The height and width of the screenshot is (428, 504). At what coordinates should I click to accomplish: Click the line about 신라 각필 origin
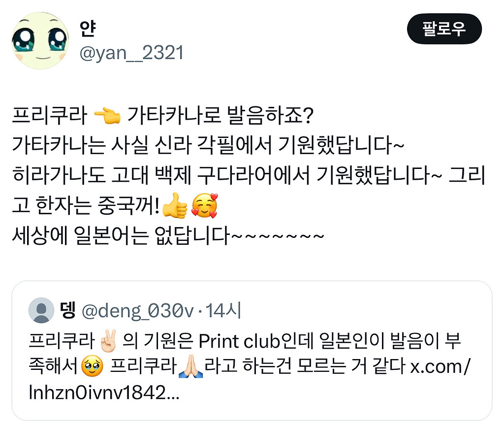coord(208,145)
